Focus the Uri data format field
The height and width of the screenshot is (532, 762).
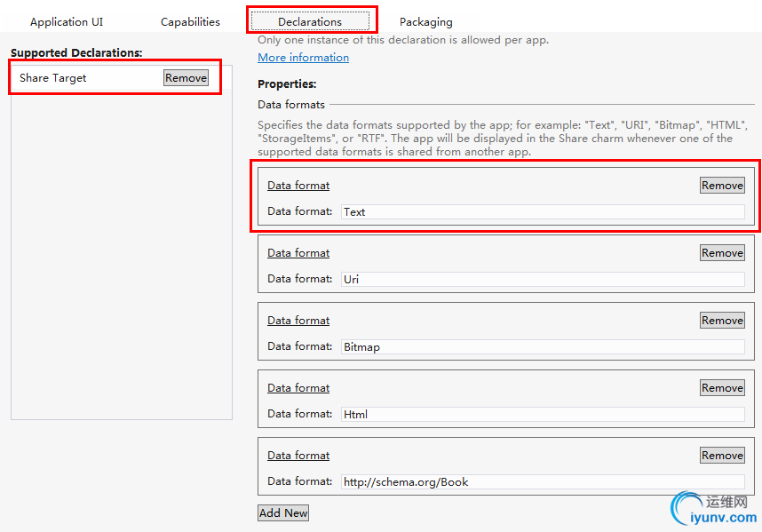tap(542, 280)
